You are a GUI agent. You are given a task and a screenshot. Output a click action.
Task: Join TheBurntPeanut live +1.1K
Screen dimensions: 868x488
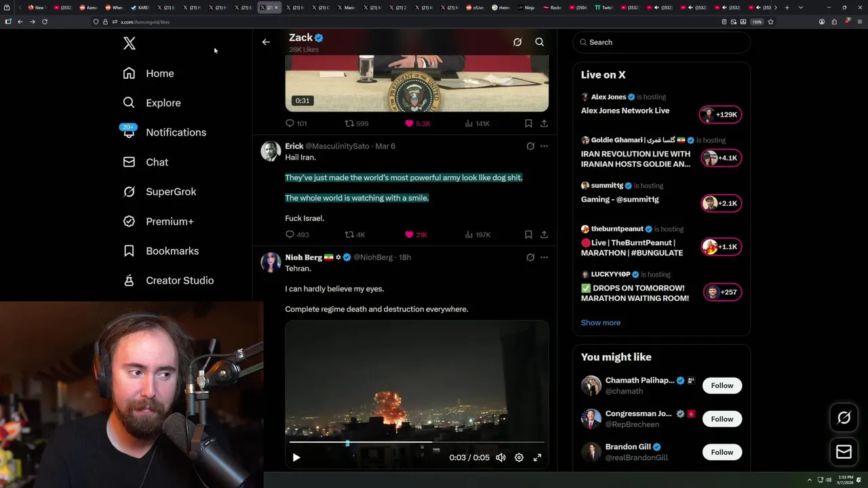[722, 247]
